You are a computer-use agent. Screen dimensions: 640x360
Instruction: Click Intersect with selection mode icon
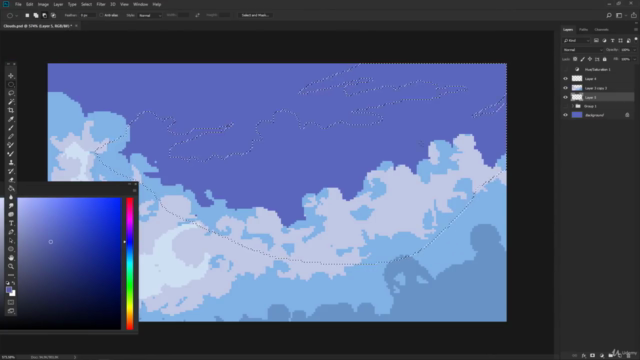(53, 15)
